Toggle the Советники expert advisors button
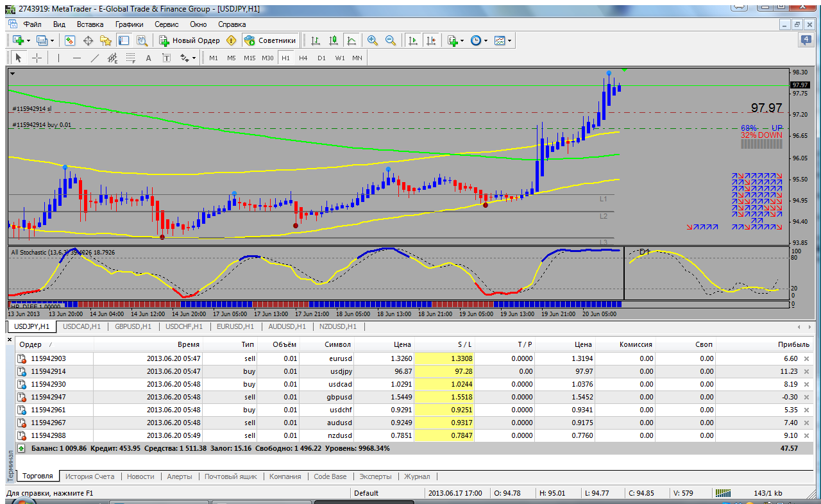Screen dimensions: 821x504 270,40
